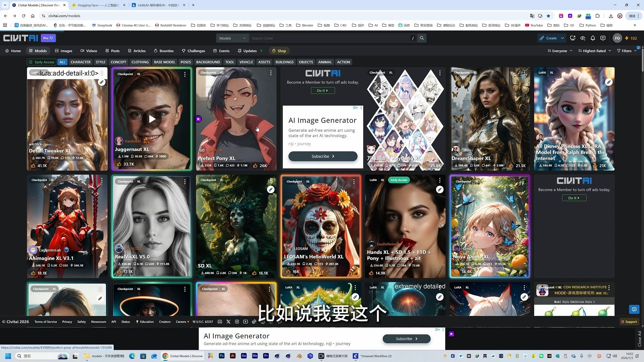Image resolution: width=644 pixels, height=362 pixels.
Task: Switch to the Images tab
Action: [x=63, y=51]
